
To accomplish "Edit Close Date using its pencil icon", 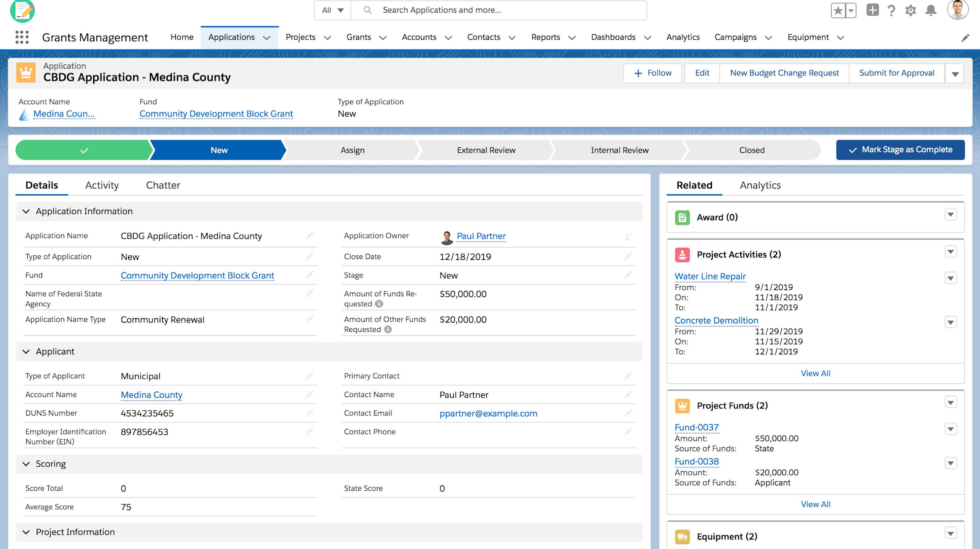I will 628,257.
